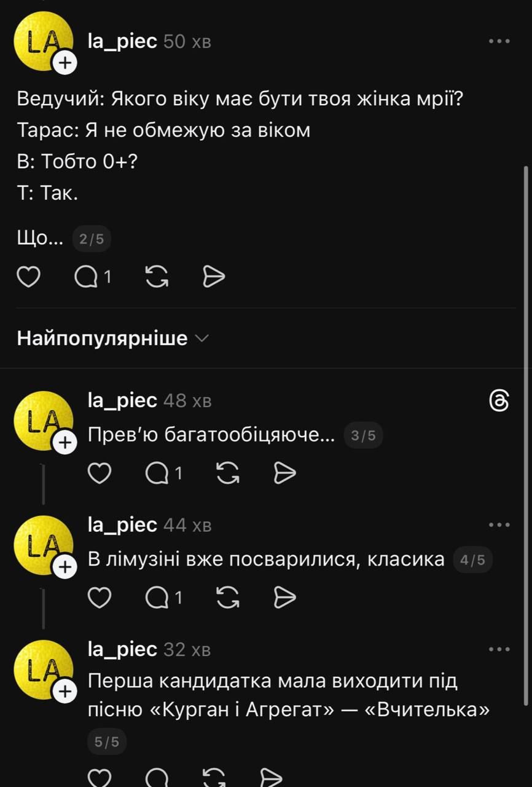Open the 2/5 thread indicator
Viewport: 532px width, 787px height.
pos(92,240)
